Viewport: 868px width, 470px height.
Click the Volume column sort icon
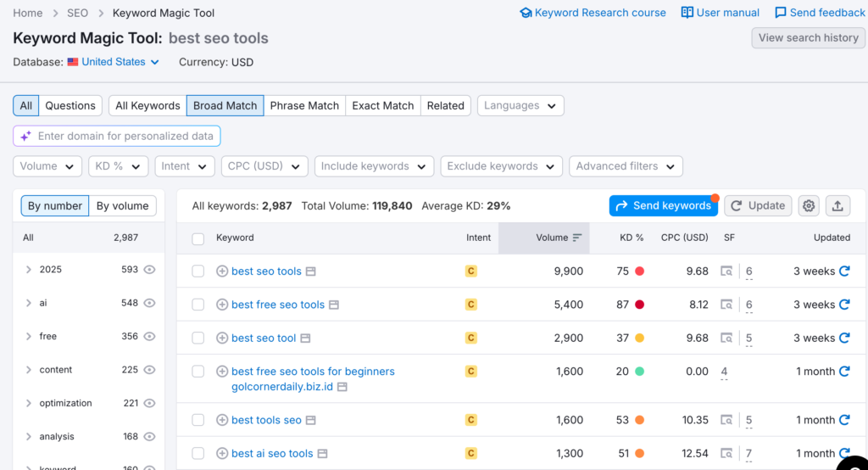(577, 238)
